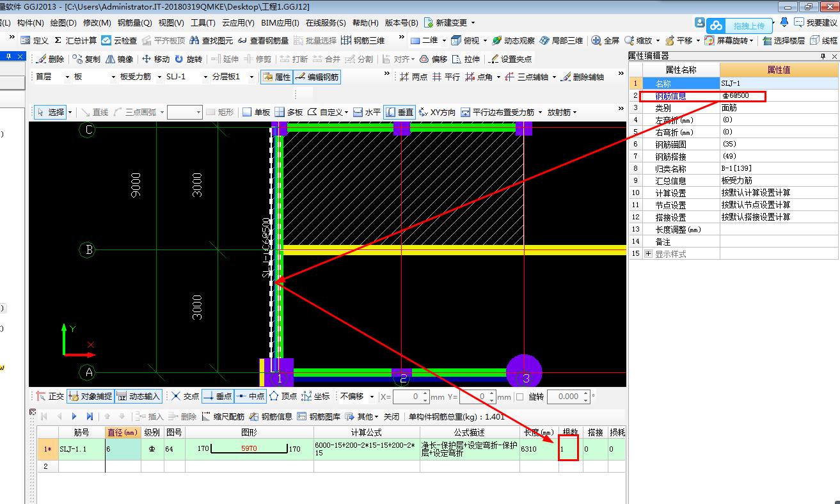
Task: Select 平行 parallel auxiliary axis tool
Action: coord(447,77)
